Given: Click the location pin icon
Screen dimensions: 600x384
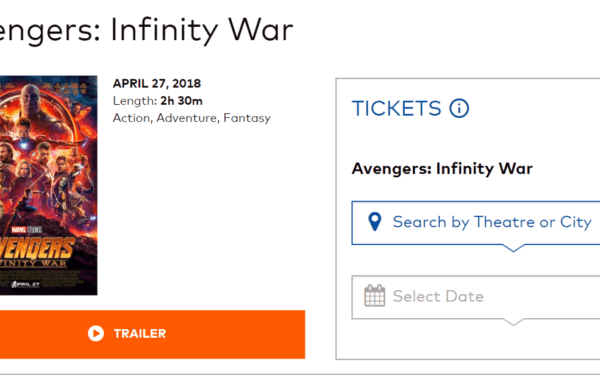Looking at the screenshot, I should tap(375, 222).
